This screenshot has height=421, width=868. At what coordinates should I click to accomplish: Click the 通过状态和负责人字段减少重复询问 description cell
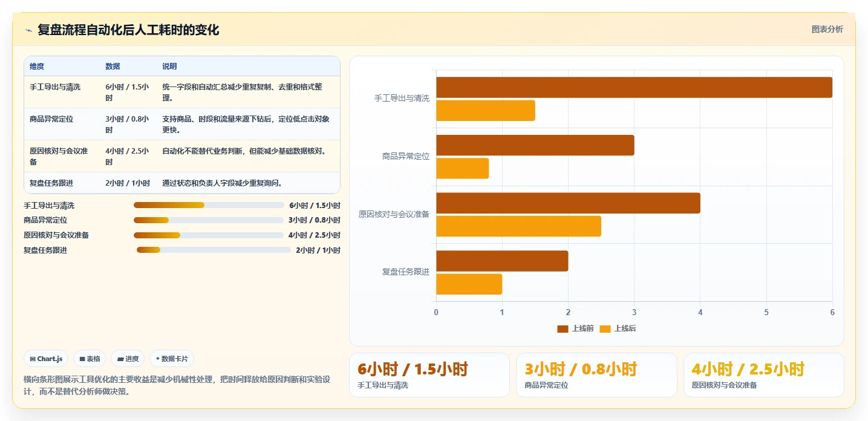[249, 183]
